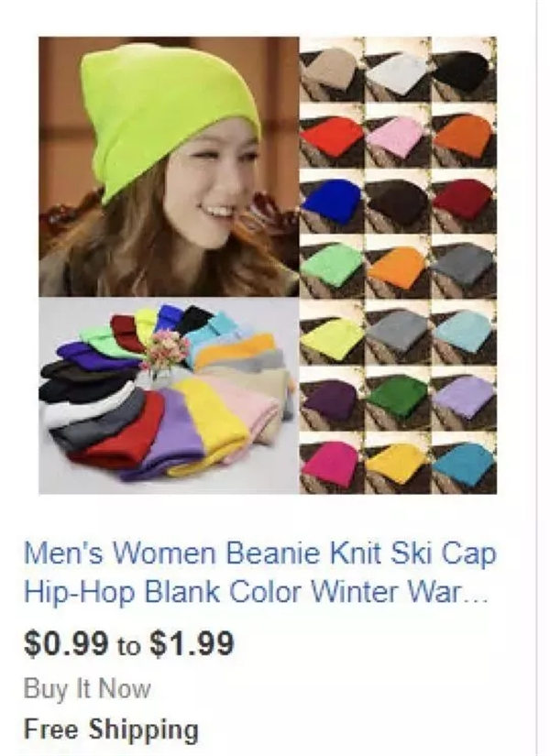Image resolution: width=550 pixels, height=756 pixels.
Task: Select the beige beanie swatch
Action: point(332,70)
